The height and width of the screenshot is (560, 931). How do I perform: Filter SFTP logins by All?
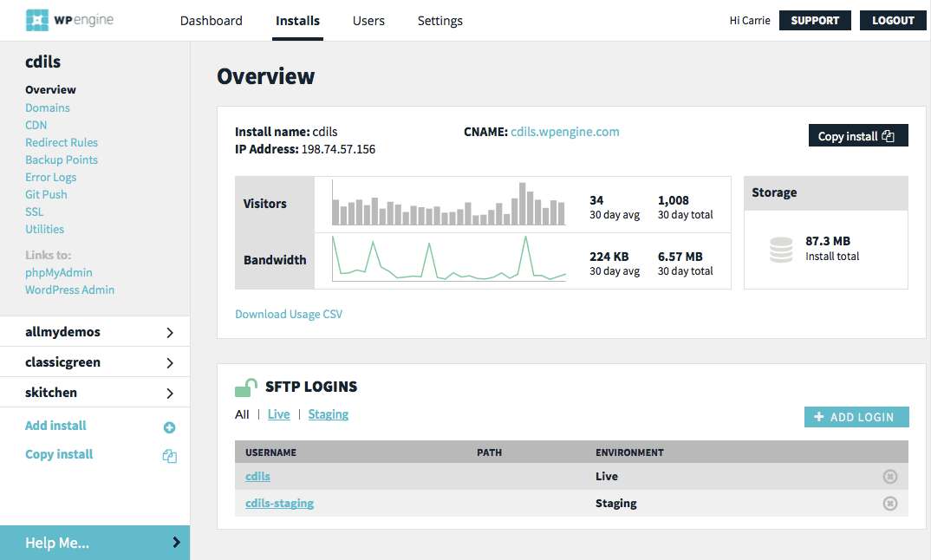(242, 414)
